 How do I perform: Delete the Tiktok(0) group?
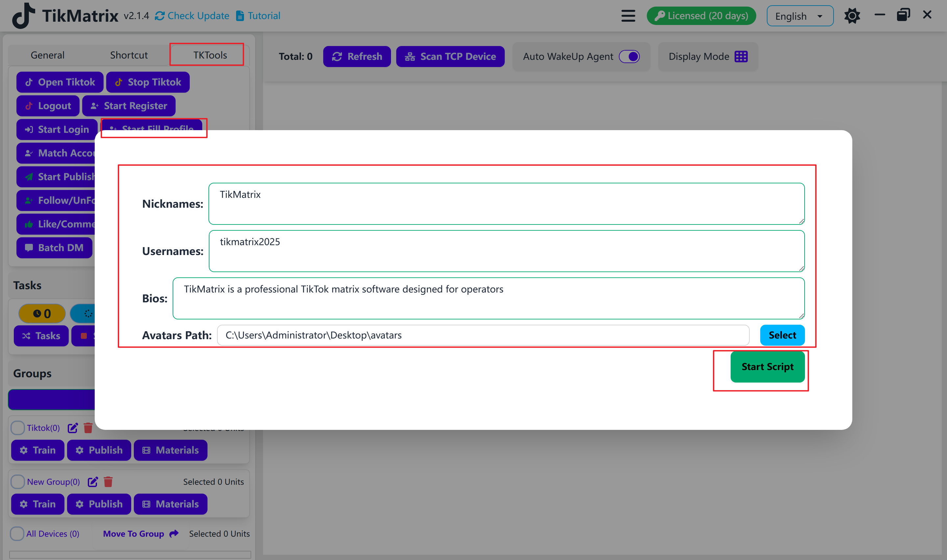coord(88,428)
